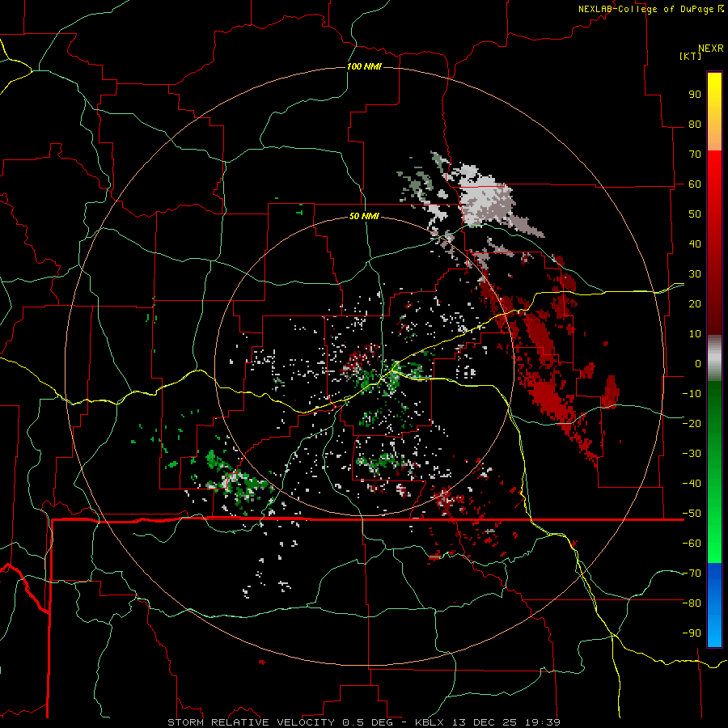The height and width of the screenshot is (728, 728).
Task: Click the 90 value on velocity scale
Action: [695, 95]
